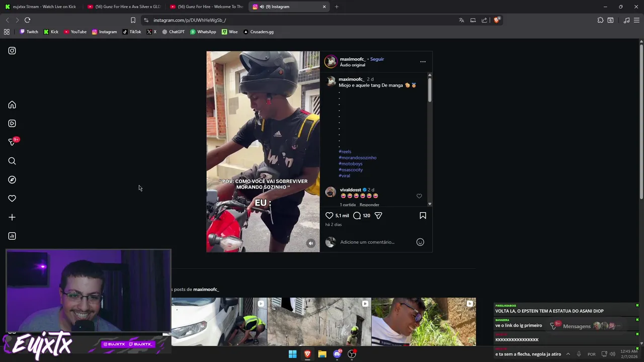Open maximoofc_ profile from post header
The width and height of the screenshot is (644, 362).
(x=352, y=59)
